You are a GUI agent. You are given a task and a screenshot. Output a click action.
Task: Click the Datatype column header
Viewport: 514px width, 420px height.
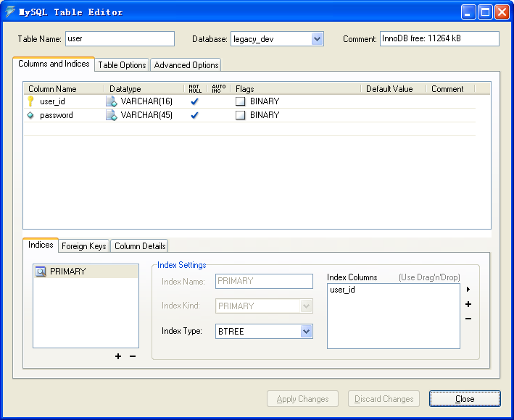144,89
